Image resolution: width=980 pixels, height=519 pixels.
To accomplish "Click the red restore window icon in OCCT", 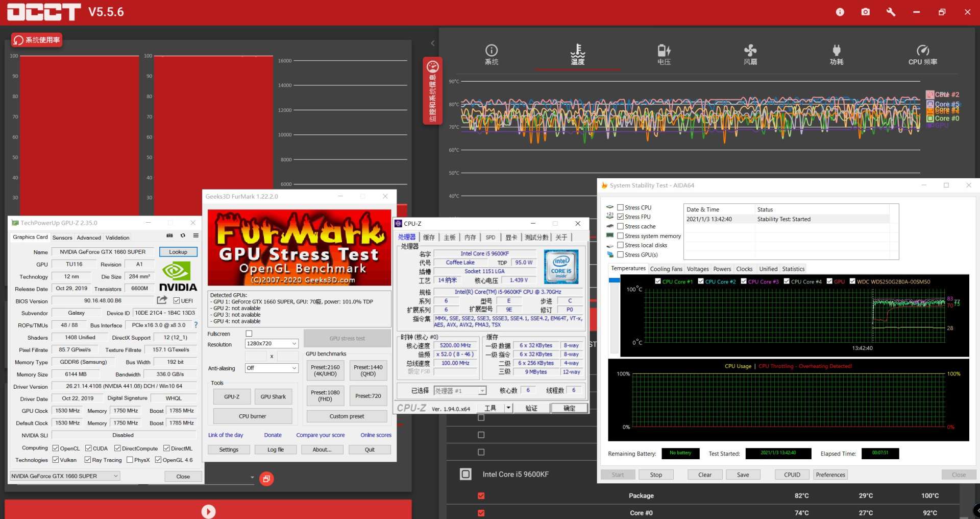I will (266, 479).
